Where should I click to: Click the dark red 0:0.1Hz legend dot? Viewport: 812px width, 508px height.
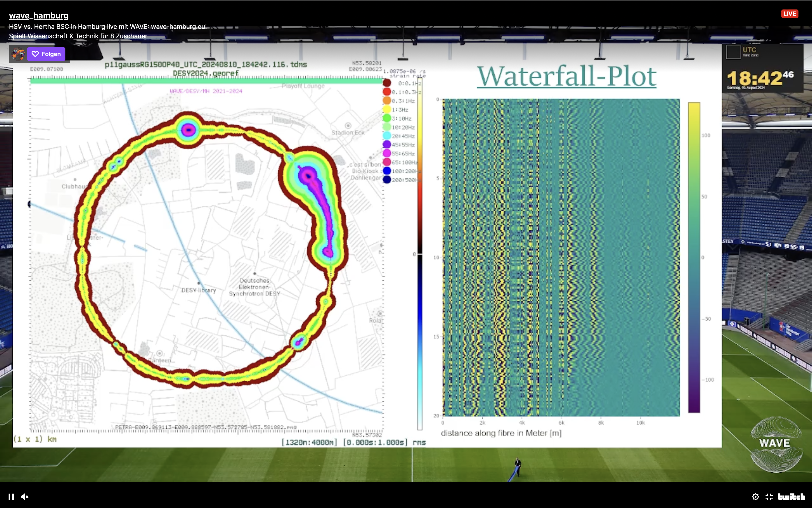[387, 83]
